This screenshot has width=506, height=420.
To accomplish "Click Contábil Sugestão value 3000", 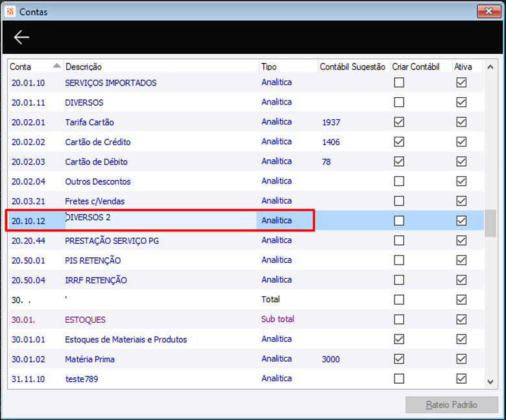I will pos(331,359).
